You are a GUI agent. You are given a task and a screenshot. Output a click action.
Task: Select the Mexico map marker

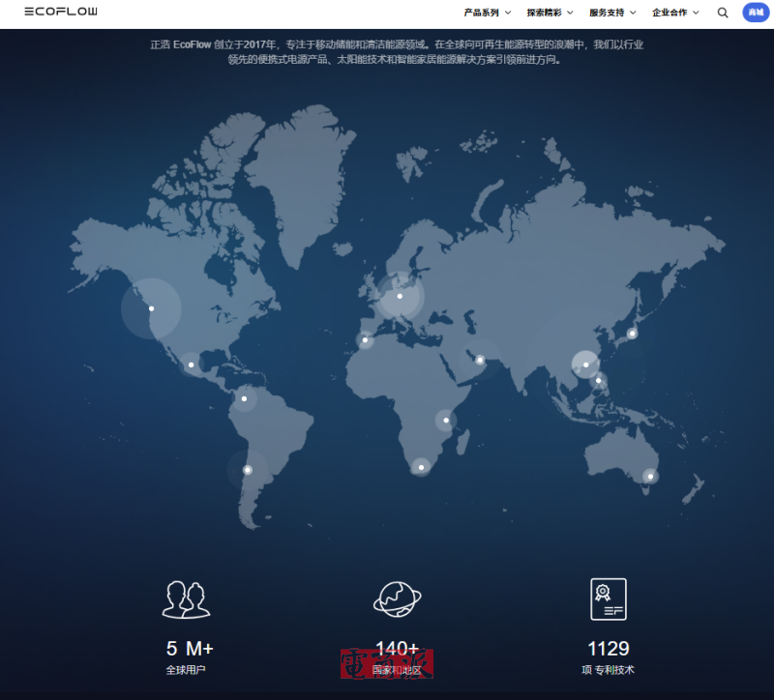click(191, 365)
